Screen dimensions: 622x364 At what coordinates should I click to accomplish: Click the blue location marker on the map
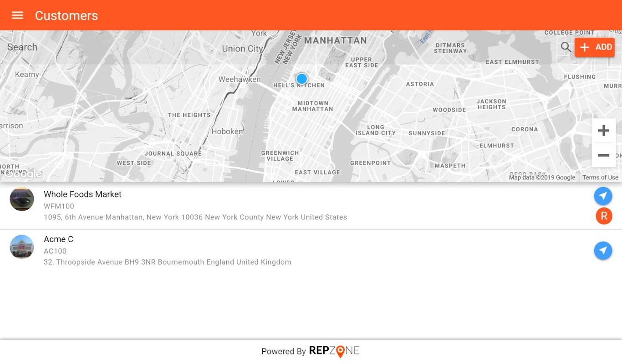302,79
